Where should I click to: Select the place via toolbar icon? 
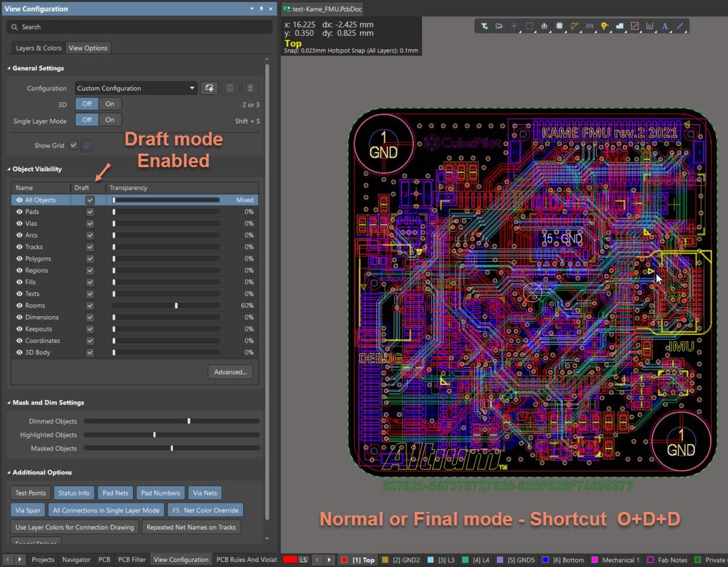pyautogui.click(x=604, y=26)
